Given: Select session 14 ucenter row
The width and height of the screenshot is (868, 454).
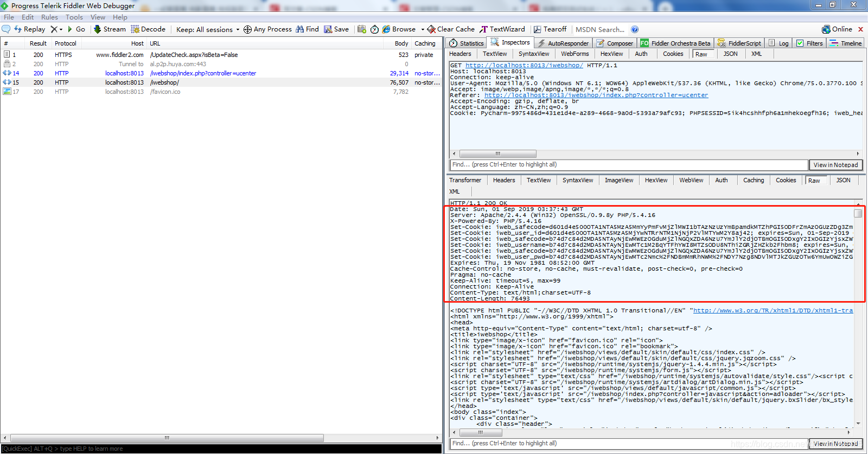Looking at the screenshot, I should click(x=221, y=73).
